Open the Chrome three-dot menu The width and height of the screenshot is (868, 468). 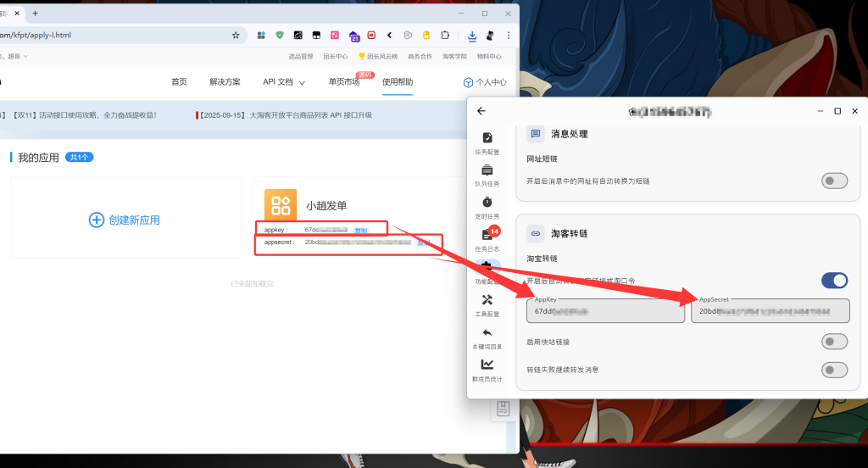509,35
